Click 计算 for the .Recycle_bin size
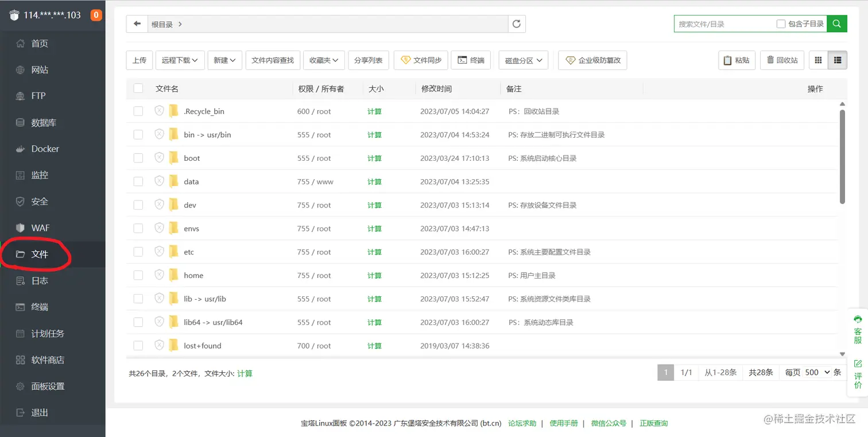The width and height of the screenshot is (868, 437). 375,111
